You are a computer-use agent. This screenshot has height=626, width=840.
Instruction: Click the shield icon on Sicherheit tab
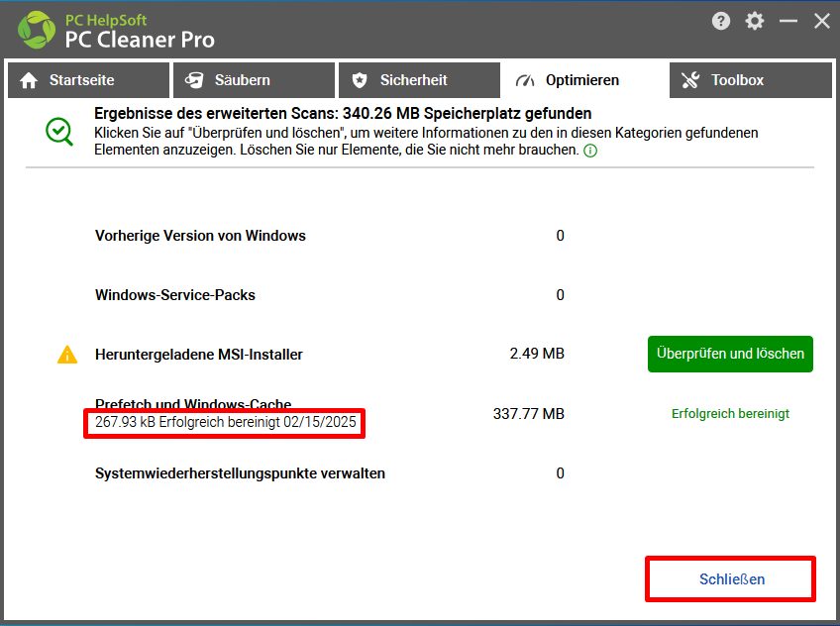(x=360, y=80)
